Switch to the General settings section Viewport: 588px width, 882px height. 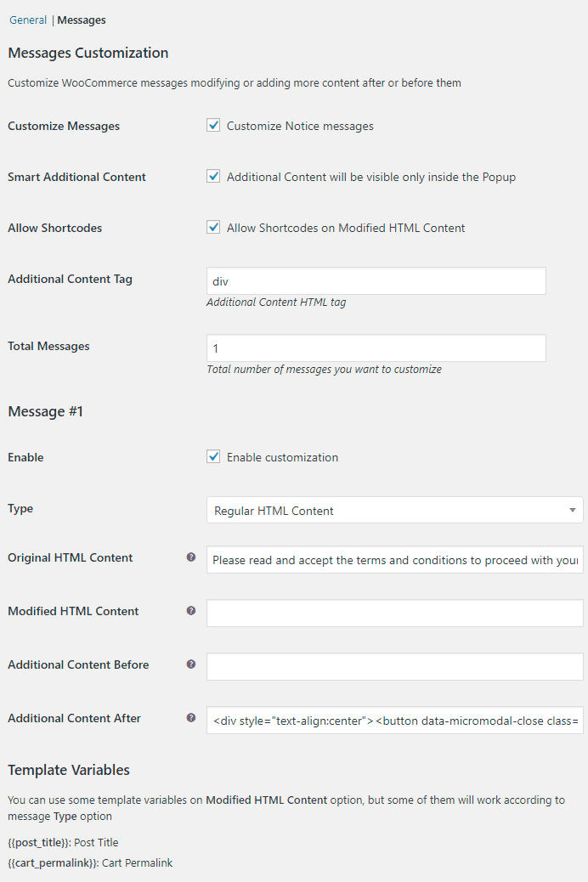tap(27, 20)
